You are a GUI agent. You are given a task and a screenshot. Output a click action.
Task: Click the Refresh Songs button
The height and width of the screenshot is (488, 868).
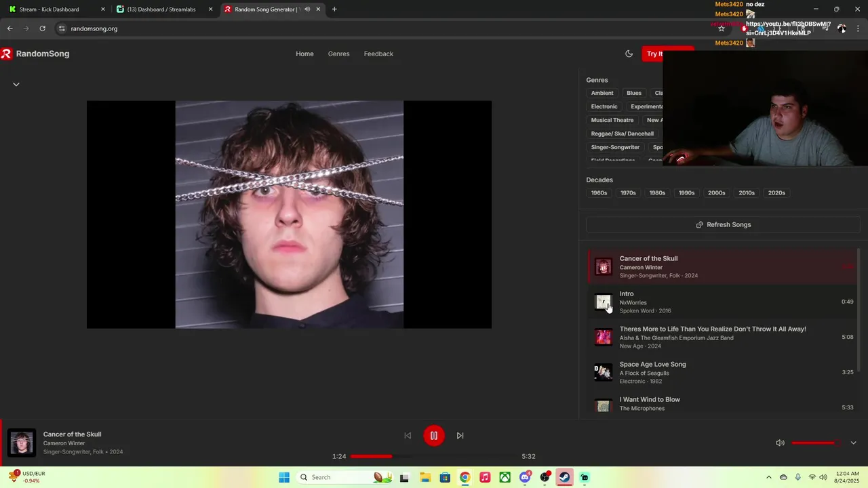point(723,224)
